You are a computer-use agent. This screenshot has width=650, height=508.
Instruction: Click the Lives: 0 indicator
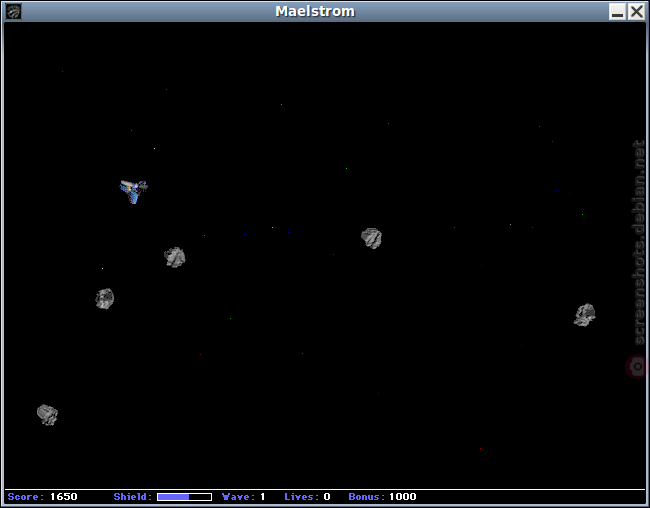307,497
